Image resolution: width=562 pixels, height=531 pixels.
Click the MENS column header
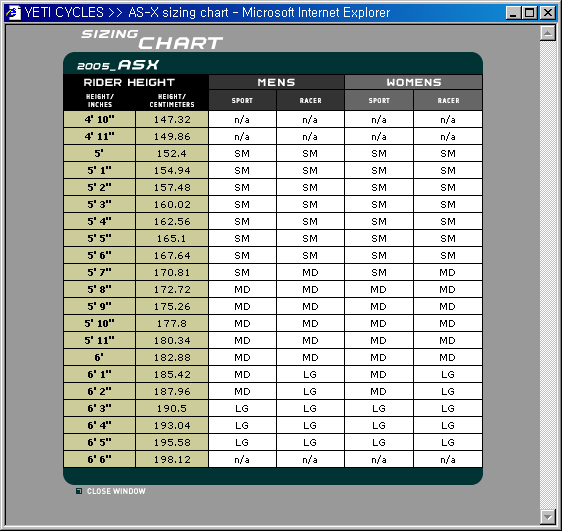click(x=276, y=82)
